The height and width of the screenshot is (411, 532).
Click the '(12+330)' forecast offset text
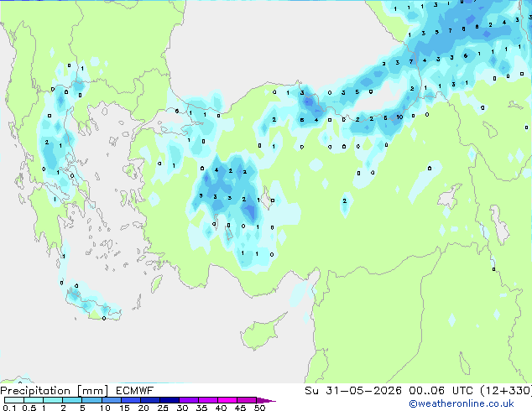coord(506,391)
